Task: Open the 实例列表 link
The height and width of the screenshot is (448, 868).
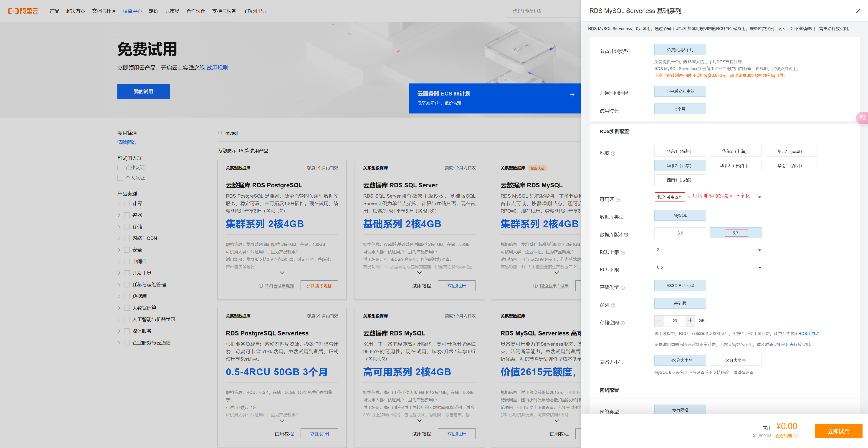Action: click(x=785, y=345)
